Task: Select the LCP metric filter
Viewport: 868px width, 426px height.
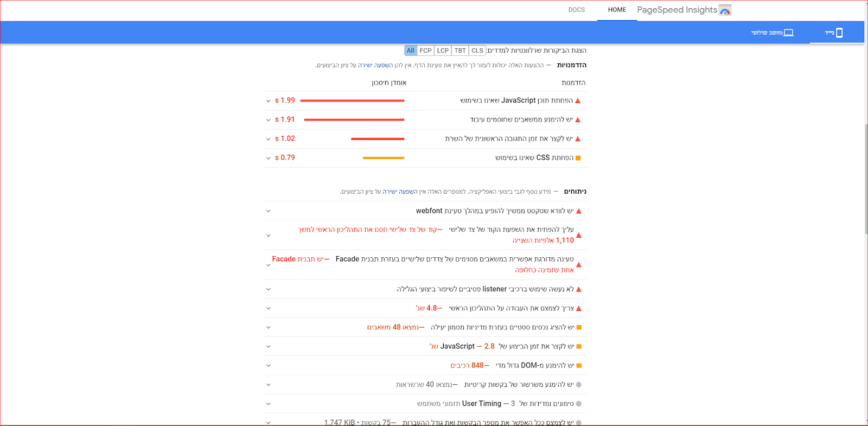Action: pos(443,50)
